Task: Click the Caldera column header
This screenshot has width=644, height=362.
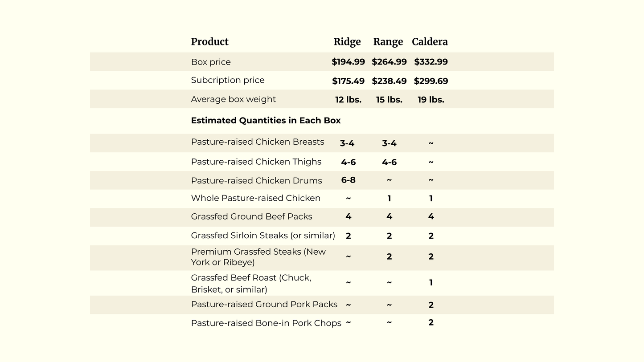Action: point(430,42)
